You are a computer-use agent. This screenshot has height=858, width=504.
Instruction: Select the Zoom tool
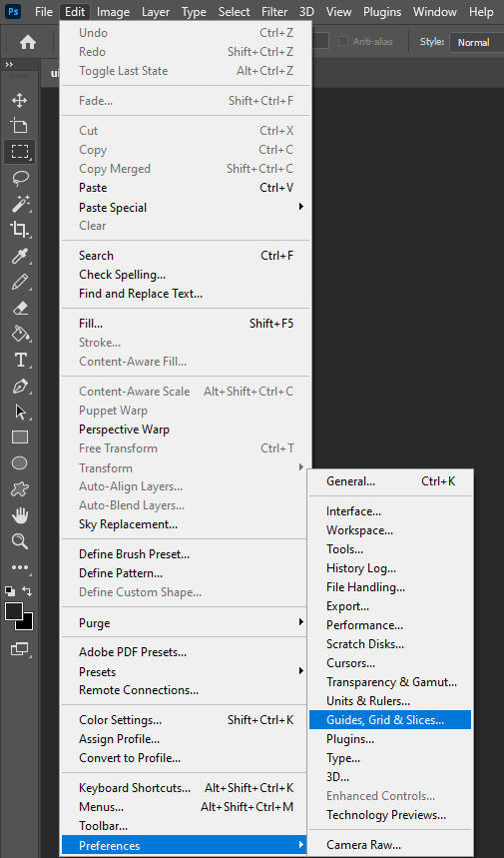(20, 541)
